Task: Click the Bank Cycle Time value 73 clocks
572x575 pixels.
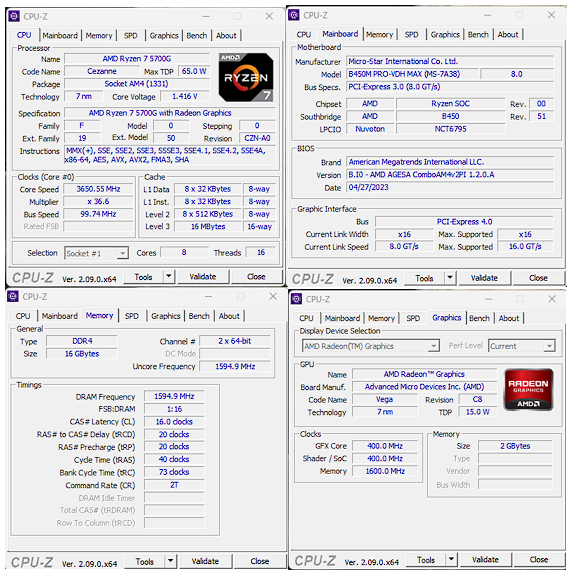Action: [x=174, y=472]
